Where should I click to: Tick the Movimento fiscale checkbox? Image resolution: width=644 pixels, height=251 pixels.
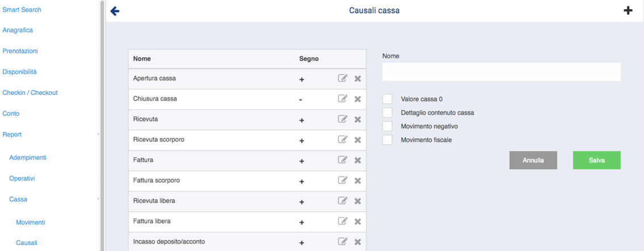click(387, 140)
